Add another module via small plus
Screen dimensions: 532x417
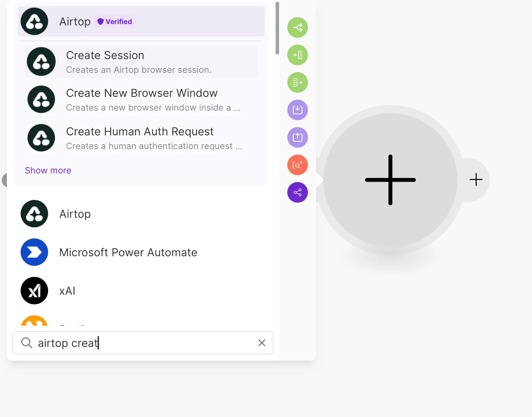coord(476,180)
